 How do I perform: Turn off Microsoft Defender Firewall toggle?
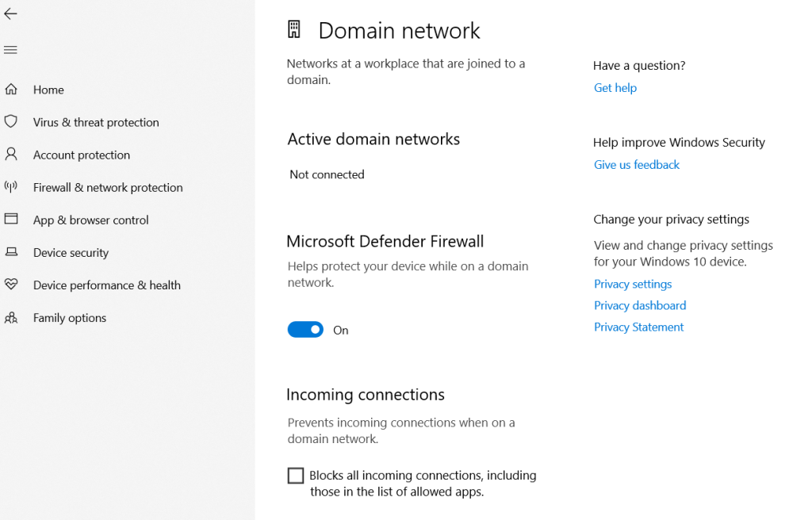click(x=305, y=330)
